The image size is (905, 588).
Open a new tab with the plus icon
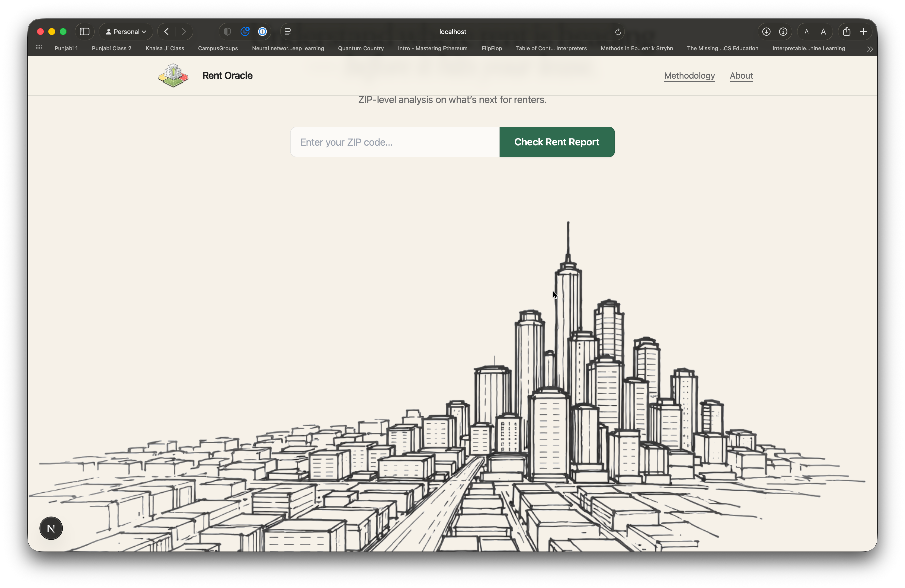[864, 32]
